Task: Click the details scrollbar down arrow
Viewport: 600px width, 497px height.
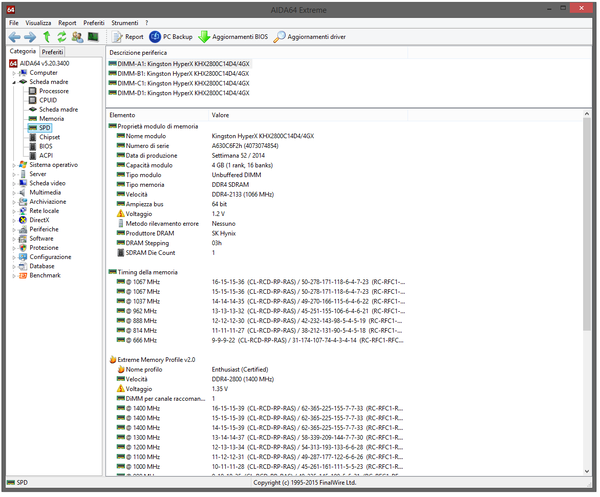Action: (587, 472)
